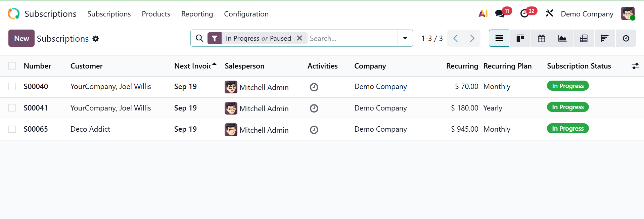Open Discuss messages notifications
644x219 pixels.
tap(500, 14)
